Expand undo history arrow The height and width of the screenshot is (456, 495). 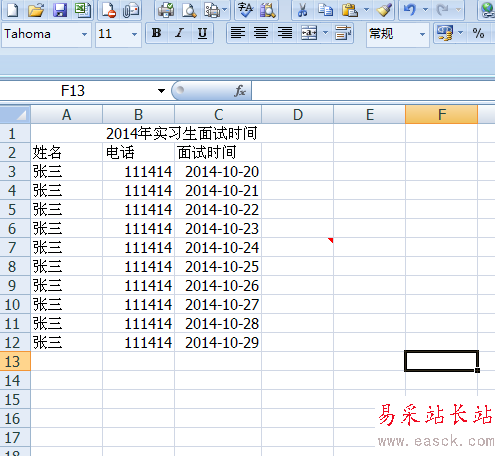[x=425, y=10]
